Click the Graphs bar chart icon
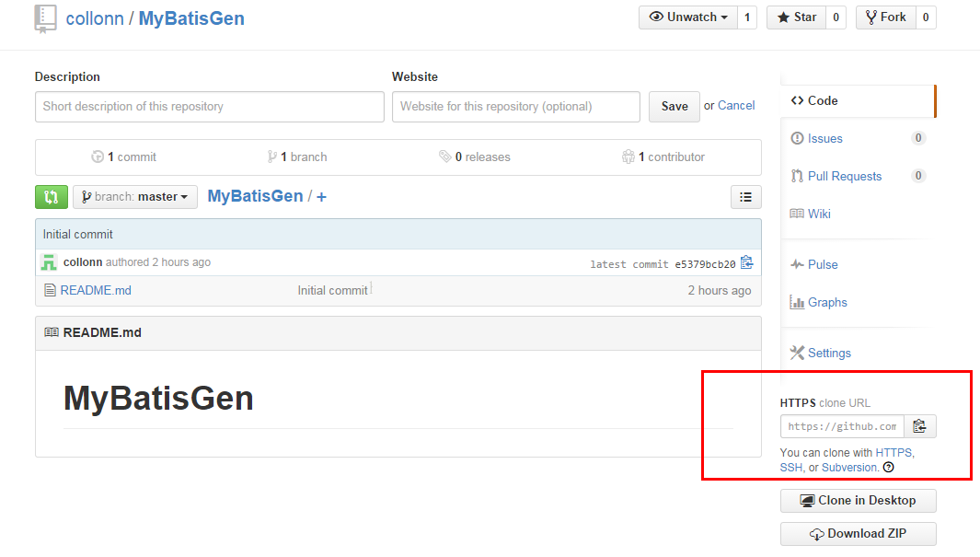The height and width of the screenshot is (557, 980). coord(797,303)
